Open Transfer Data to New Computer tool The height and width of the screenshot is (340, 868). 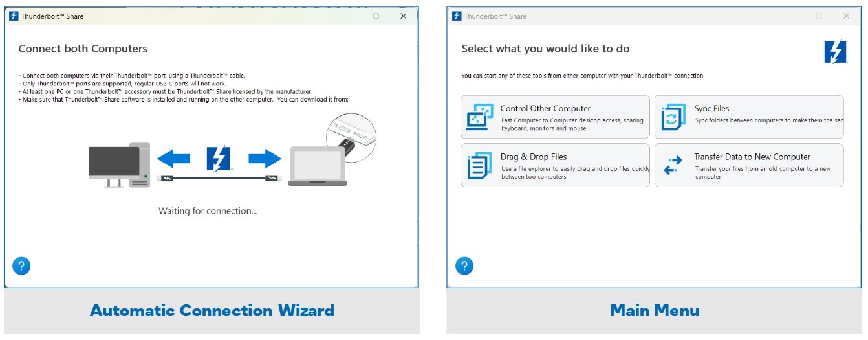pyautogui.click(x=749, y=166)
